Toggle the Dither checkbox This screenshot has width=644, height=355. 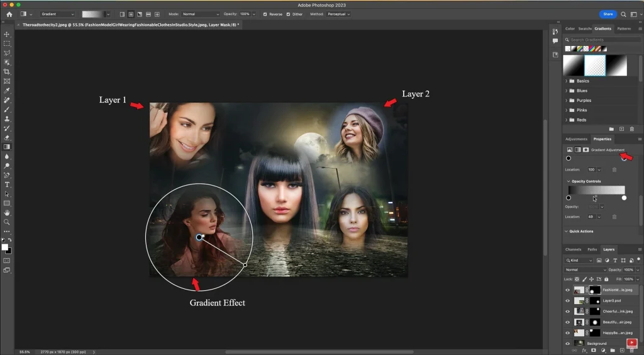[x=288, y=14]
